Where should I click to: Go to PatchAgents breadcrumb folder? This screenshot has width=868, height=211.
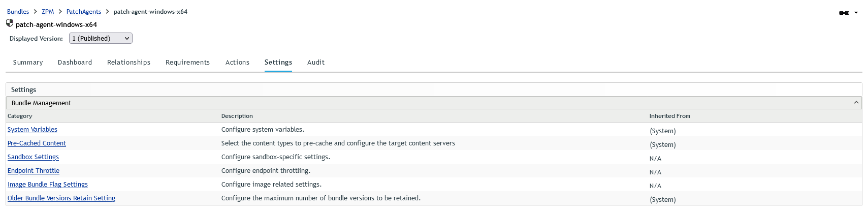click(84, 12)
